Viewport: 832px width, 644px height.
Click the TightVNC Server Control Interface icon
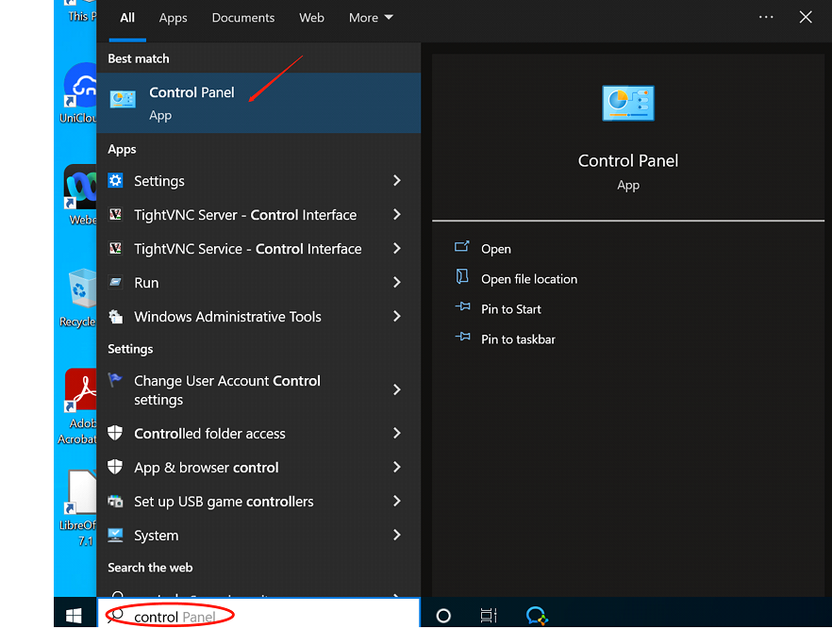115,214
